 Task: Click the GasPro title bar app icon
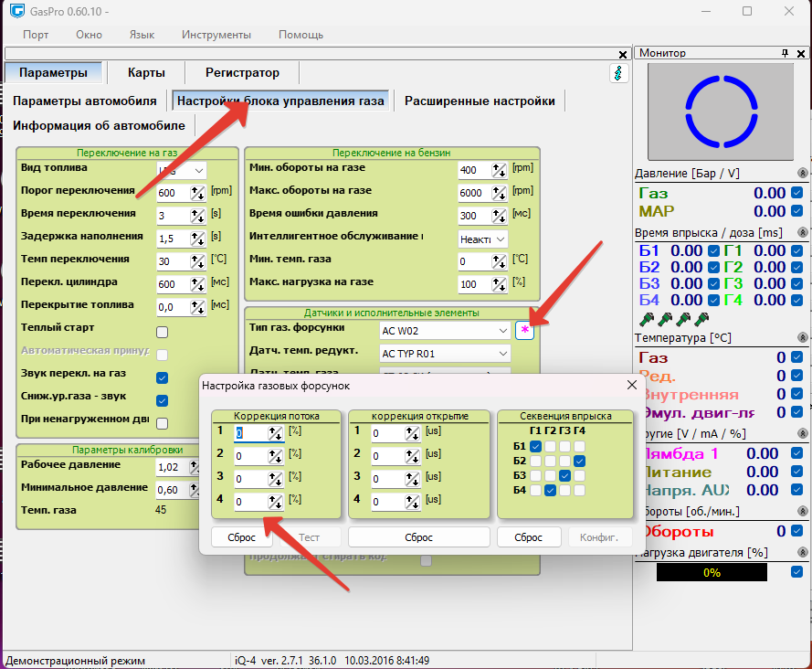pos(17,11)
